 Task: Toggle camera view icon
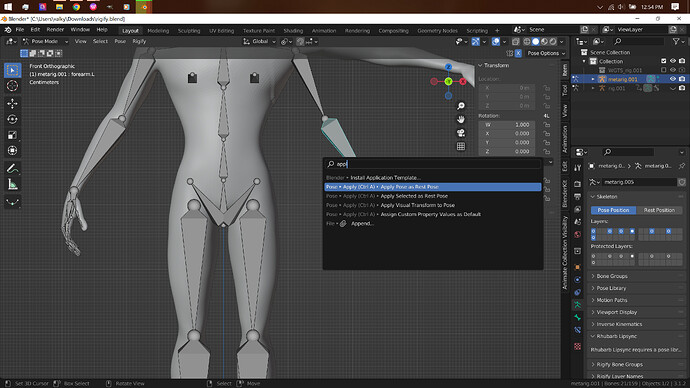[x=461, y=133]
